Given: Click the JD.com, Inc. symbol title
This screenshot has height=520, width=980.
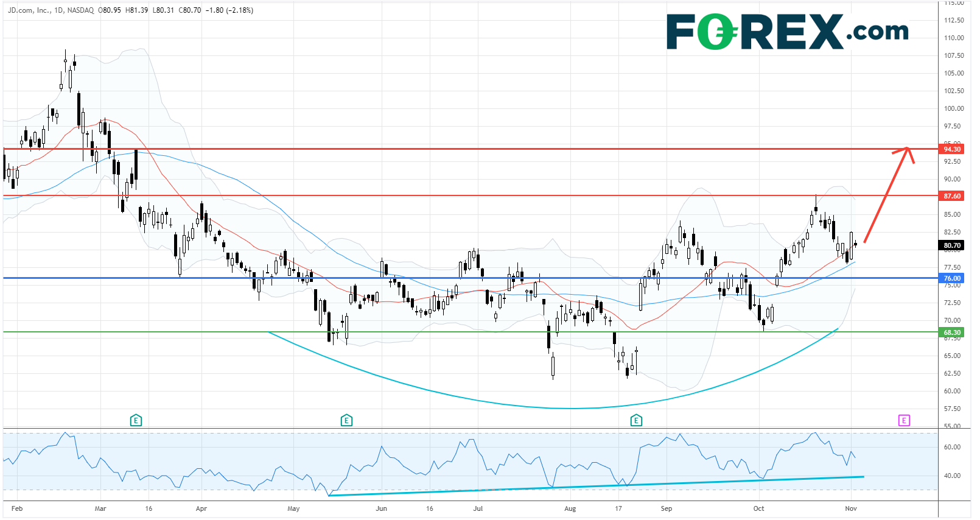Looking at the screenshot, I should tap(29, 10).
